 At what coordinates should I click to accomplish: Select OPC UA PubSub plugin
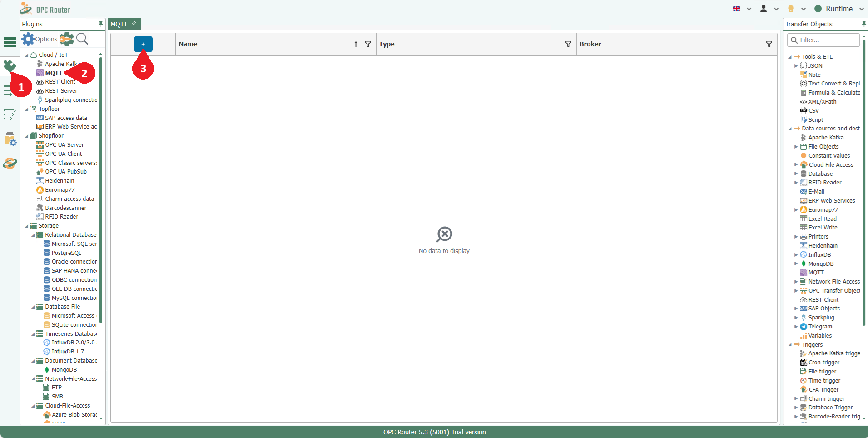tap(66, 172)
